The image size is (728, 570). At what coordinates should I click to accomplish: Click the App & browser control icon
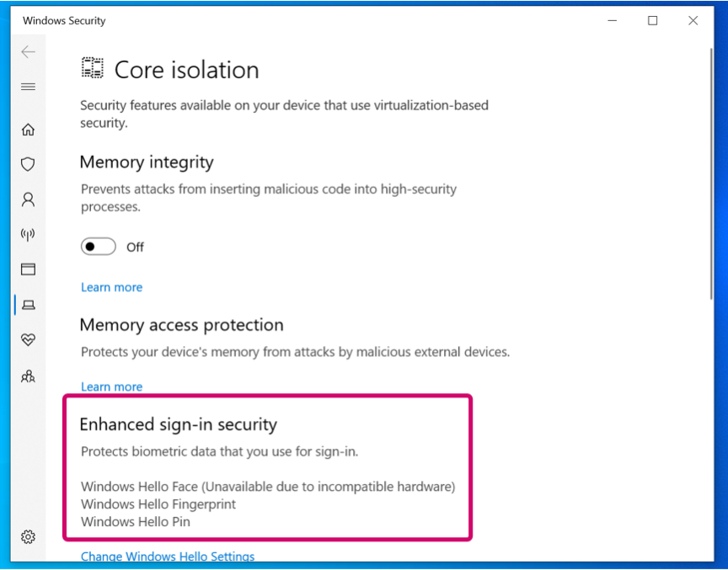coord(28,269)
